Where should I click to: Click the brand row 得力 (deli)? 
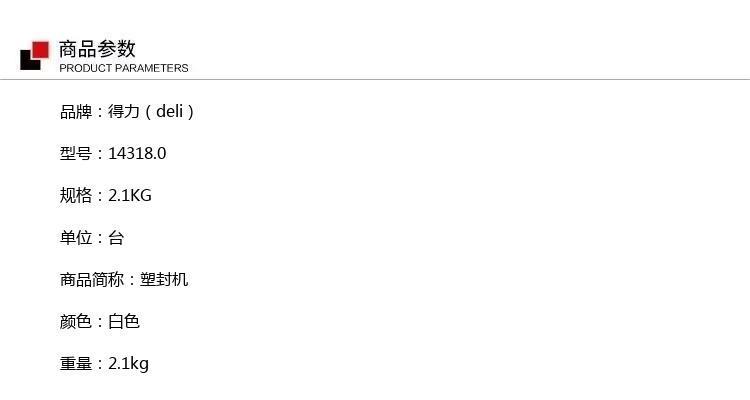(127, 111)
